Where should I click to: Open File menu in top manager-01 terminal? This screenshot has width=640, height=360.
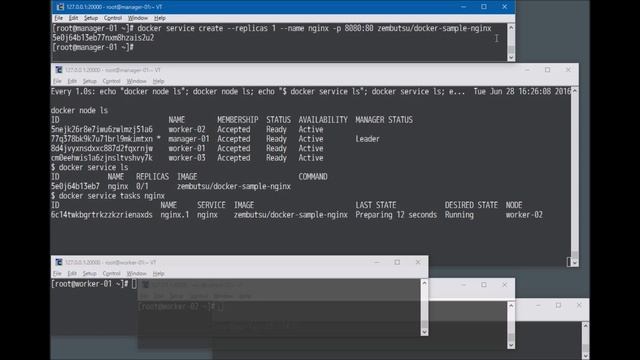coord(58,18)
